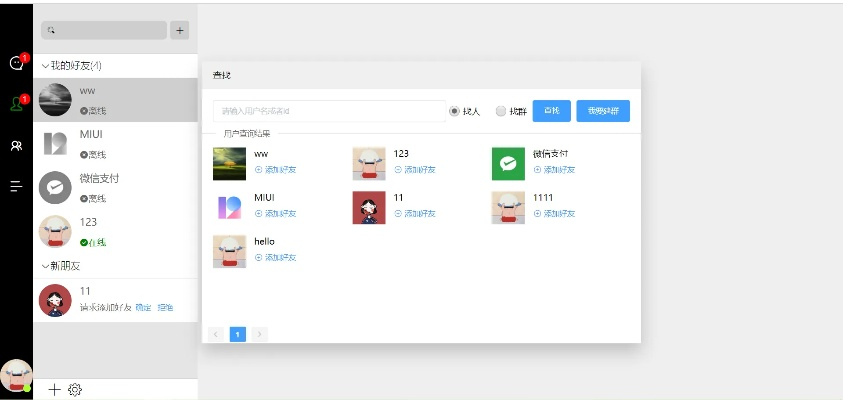This screenshot has height=400, width=843.
Task: Select page 1 in pagination
Action: pyautogui.click(x=238, y=334)
